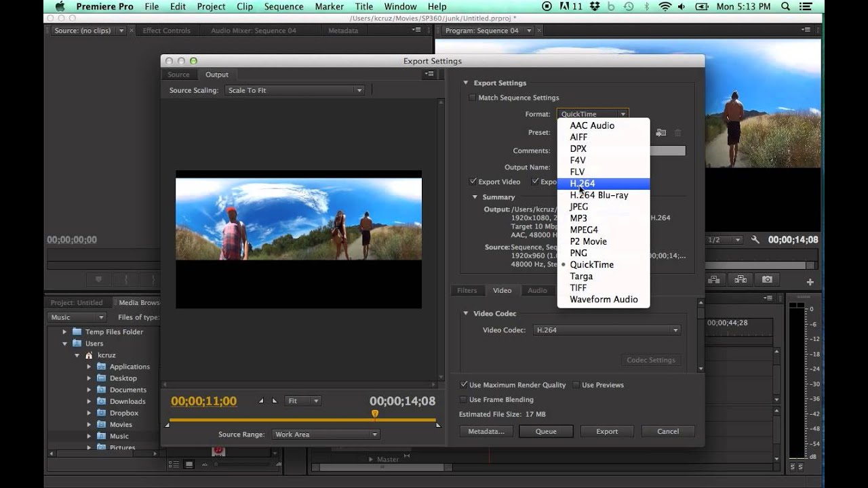
Task: Click the Export button
Action: (607, 431)
